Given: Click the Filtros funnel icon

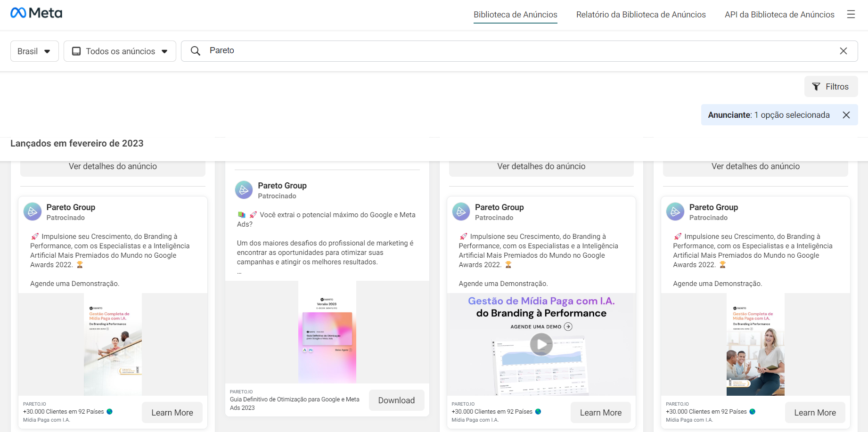Looking at the screenshot, I should coord(816,87).
